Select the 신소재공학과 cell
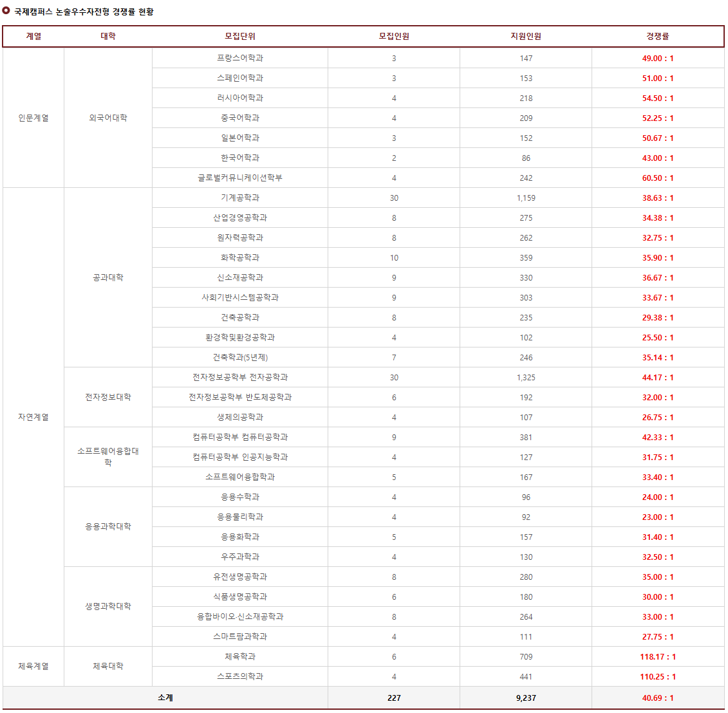728x713 pixels. tap(240, 277)
